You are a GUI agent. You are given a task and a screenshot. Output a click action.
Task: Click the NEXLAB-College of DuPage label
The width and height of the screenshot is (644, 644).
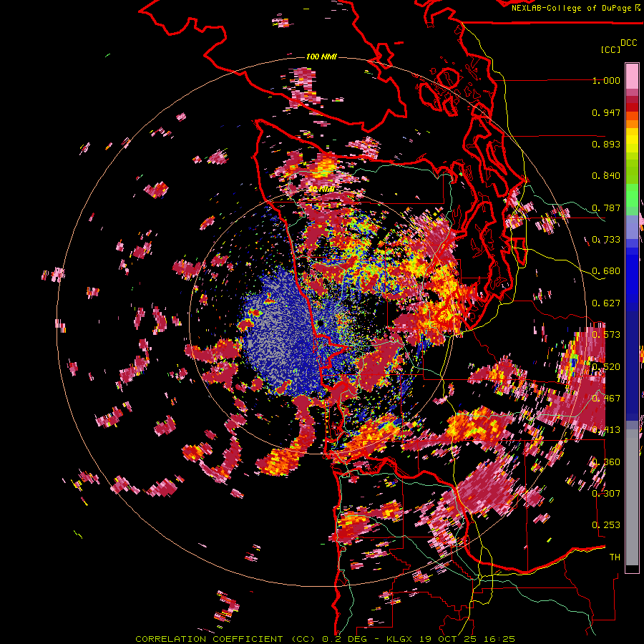[573, 8]
